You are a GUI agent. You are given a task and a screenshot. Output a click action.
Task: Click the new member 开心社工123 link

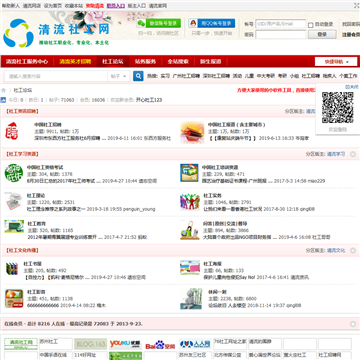tap(149, 100)
